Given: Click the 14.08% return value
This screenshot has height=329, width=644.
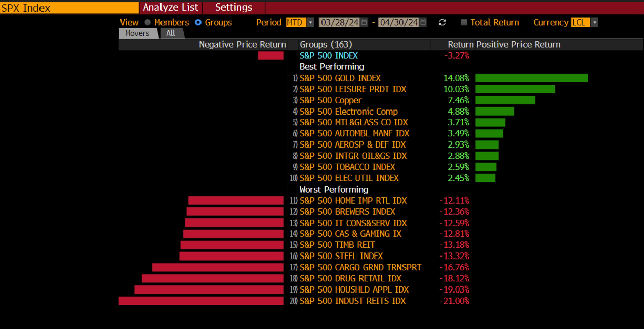Looking at the screenshot, I should [456, 78].
